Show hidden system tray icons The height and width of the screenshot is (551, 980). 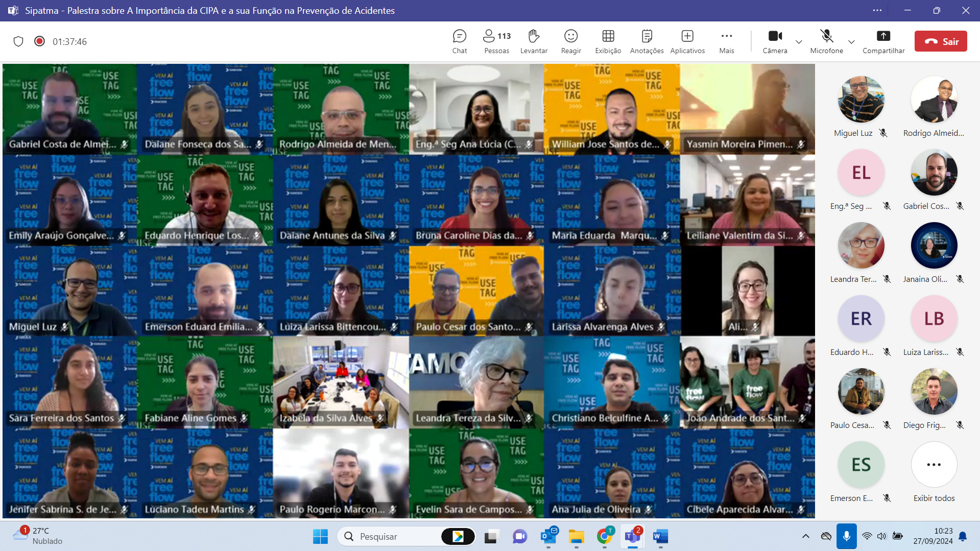[x=806, y=536]
